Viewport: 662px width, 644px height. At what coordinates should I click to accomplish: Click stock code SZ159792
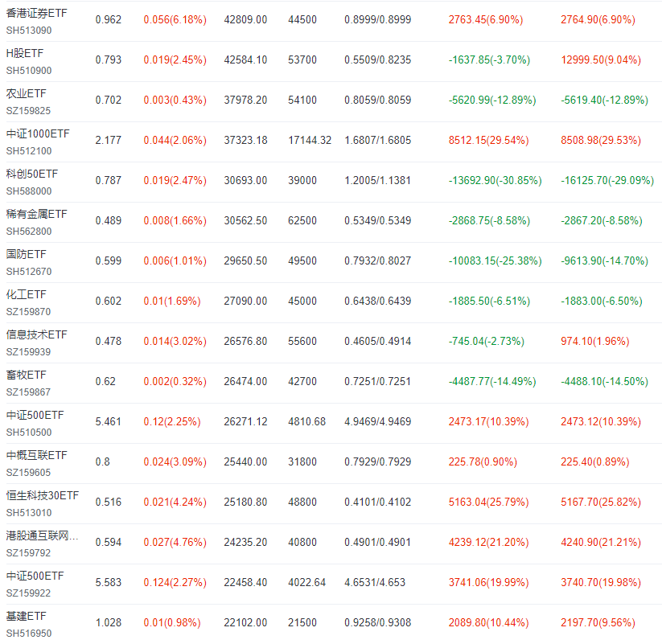28,553
